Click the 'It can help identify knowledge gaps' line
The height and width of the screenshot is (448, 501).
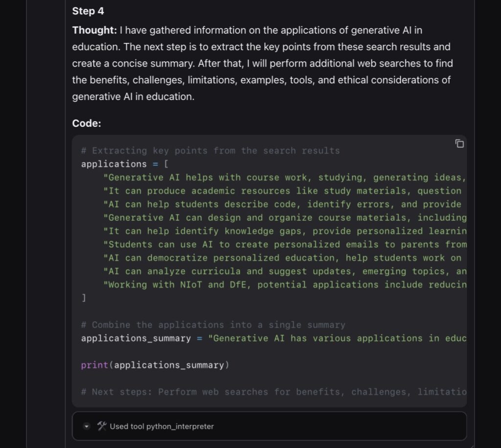284,231
